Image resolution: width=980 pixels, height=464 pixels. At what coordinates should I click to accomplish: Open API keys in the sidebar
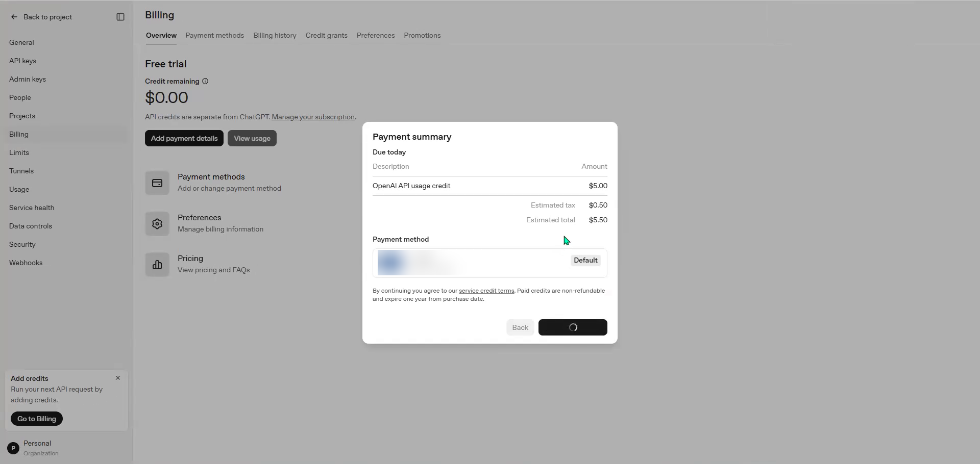click(x=66, y=61)
